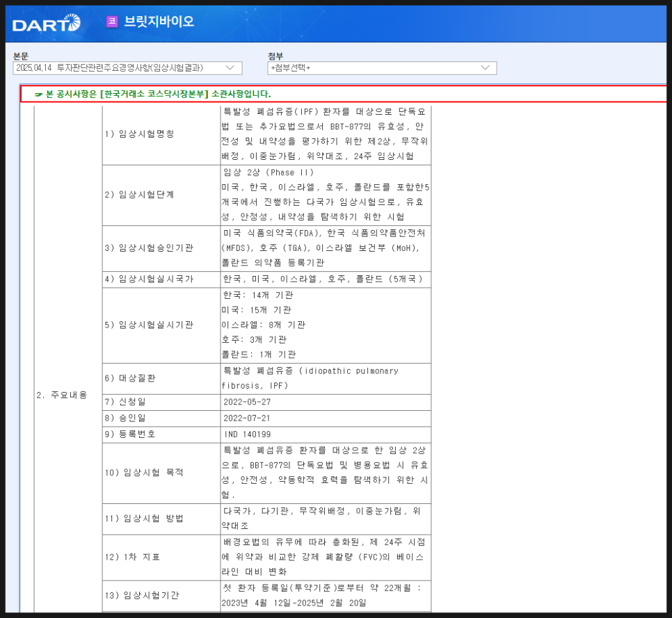The image size is (672, 618).
Task: Click the '2023년 4월 12일~2025년 2월 20일' period text
Action: (294, 603)
